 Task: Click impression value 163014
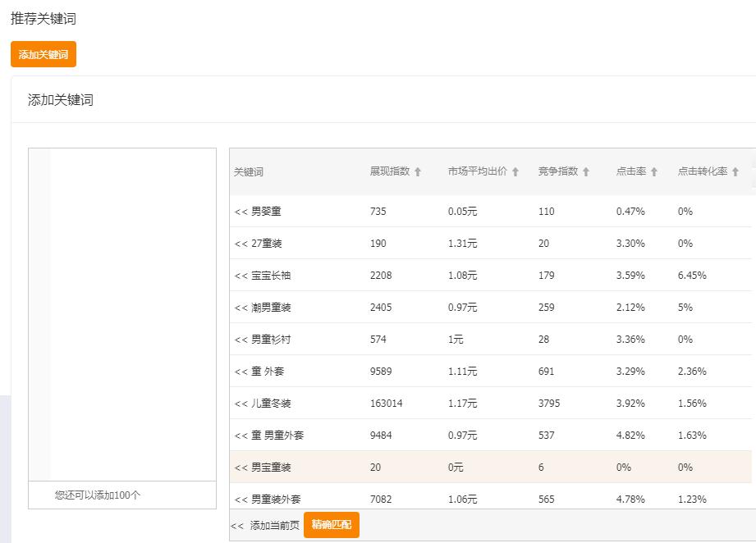386,404
